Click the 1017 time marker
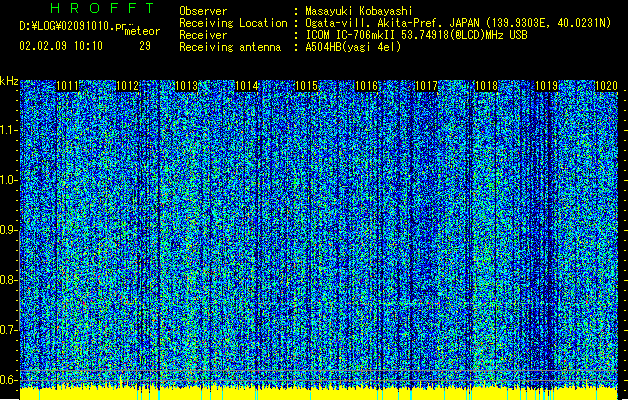629x400 pixels. 426,86
